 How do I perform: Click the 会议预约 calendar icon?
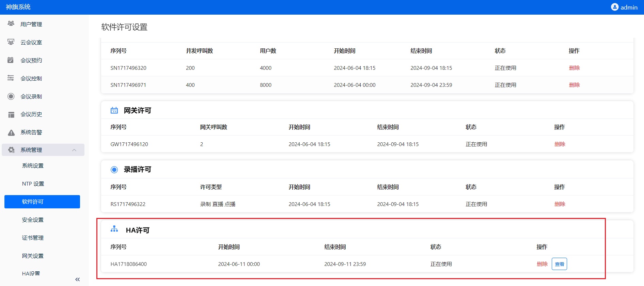pos(11,60)
